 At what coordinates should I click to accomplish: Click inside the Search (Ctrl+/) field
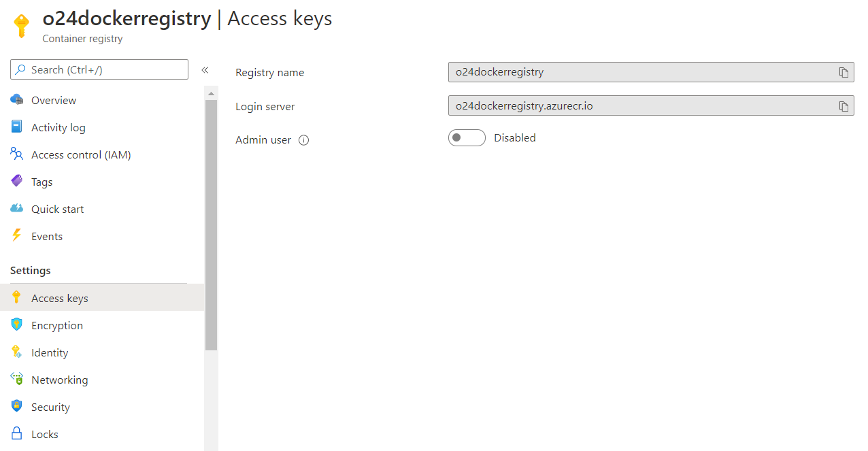pyautogui.click(x=99, y=69)
